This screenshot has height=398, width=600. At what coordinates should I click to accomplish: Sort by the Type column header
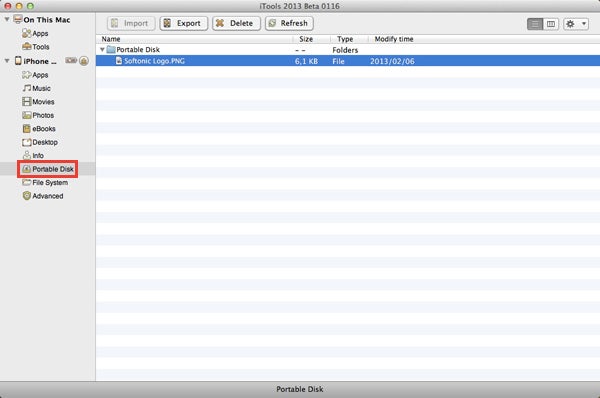(349, 39)
